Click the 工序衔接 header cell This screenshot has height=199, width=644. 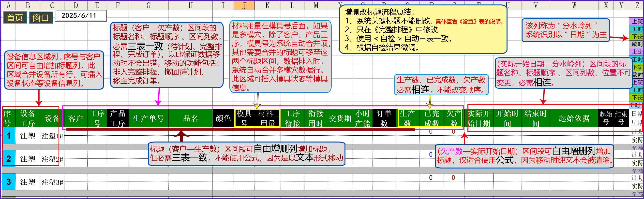point(292,118)
